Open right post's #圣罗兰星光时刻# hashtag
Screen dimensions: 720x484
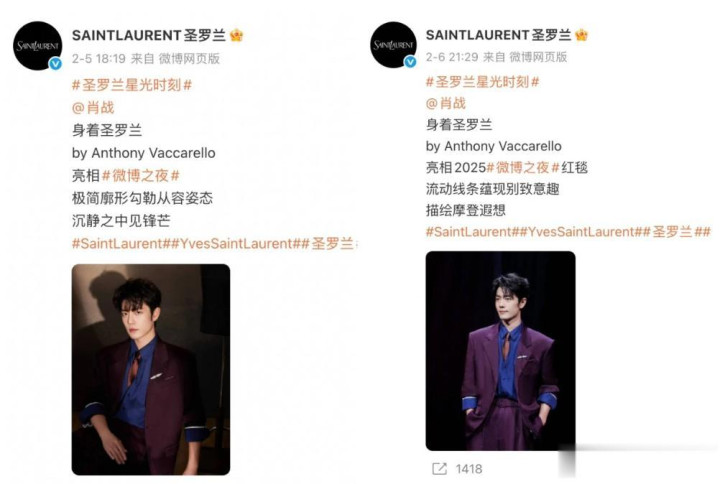click(x=483, y=82)
